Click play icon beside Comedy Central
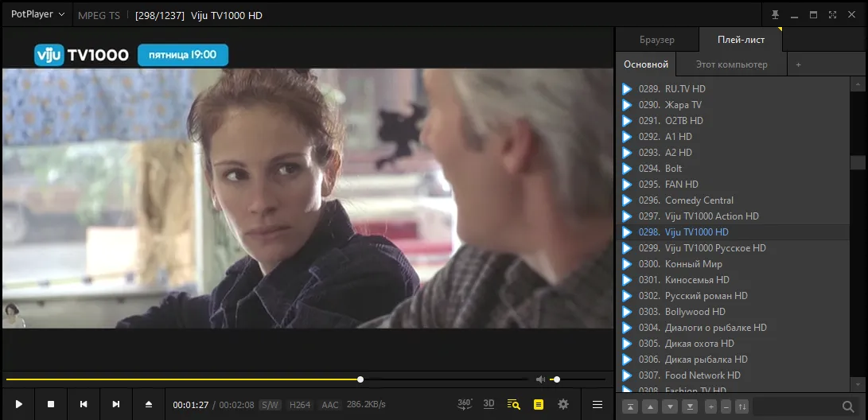Image resolution: width=868 pixels, height=420 pixels. tap(627, 200)
